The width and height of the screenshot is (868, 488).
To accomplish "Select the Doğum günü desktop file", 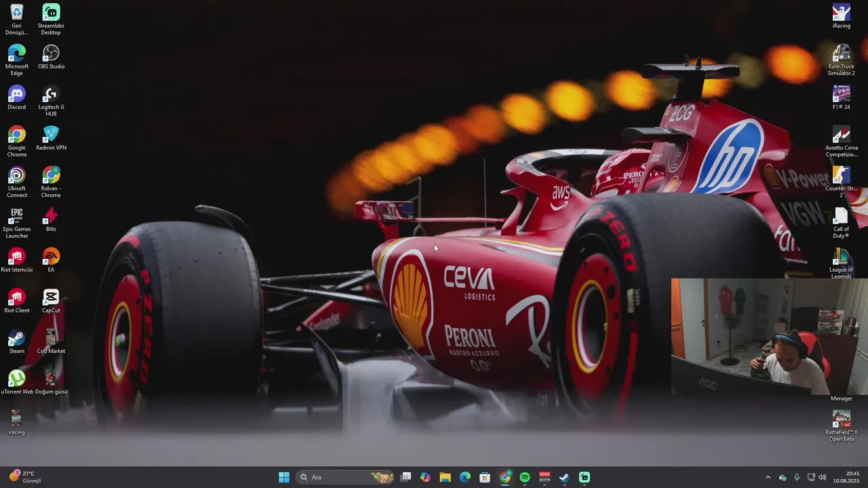I will click(51, 382).
